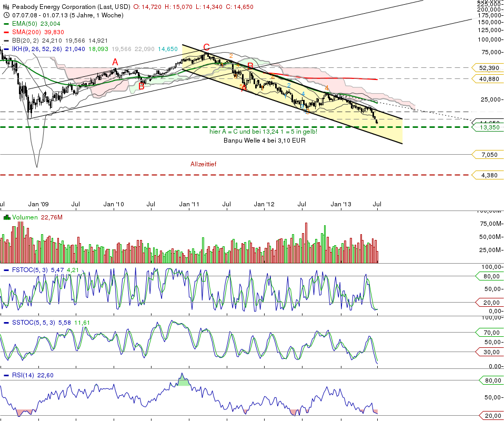Click the SSTOC 70,00 upper threshold label

click(489, 333)
